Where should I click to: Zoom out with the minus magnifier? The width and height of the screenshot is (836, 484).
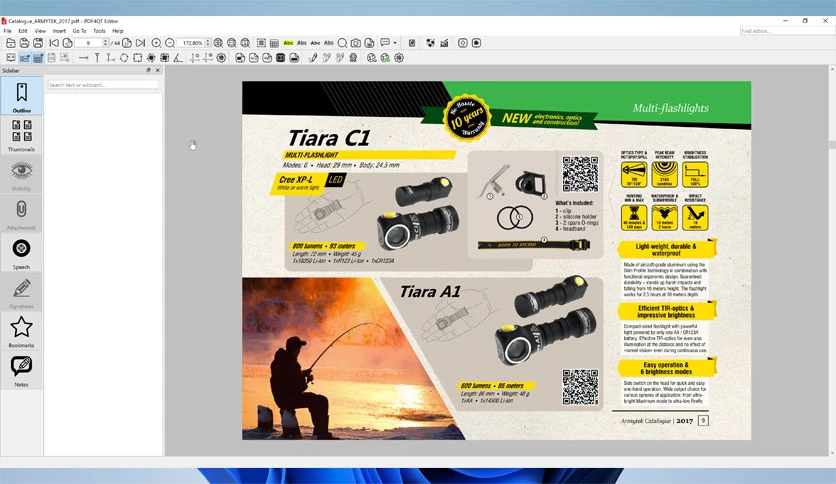coord(170,43)
